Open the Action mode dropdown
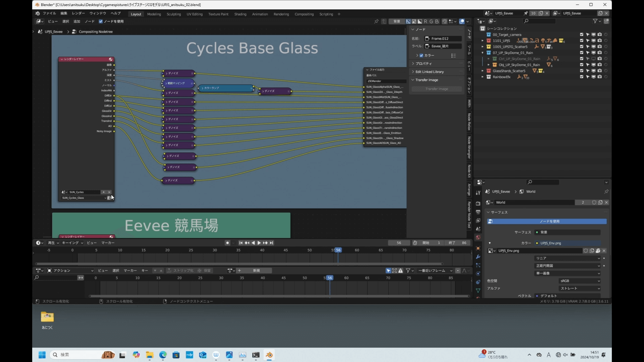Viewport: 644px width, 362px height. coord(70,271)
